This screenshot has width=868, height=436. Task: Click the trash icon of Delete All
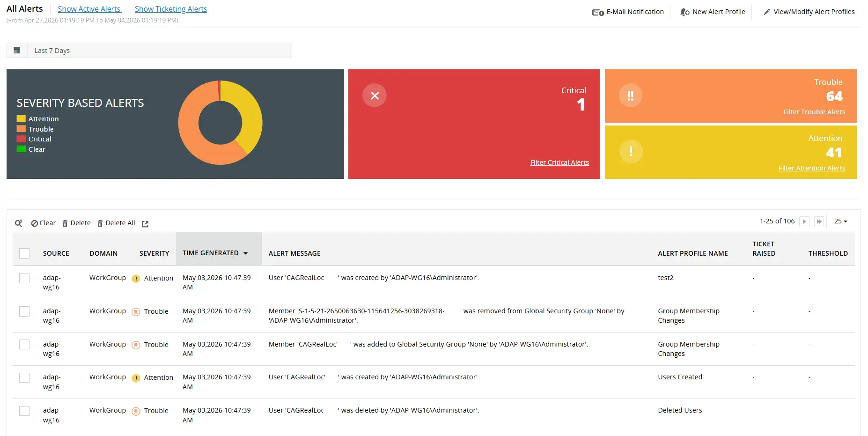(x=100, y=223)
